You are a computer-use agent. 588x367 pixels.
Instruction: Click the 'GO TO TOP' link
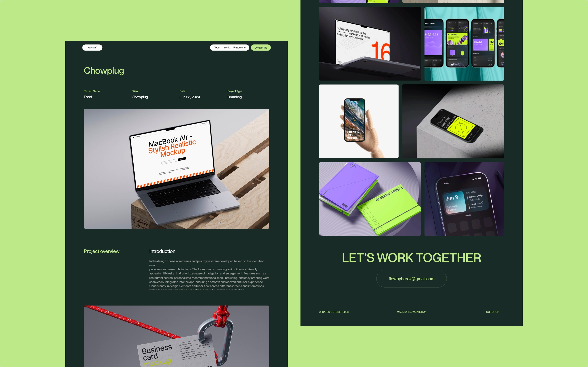pos(492,312)
